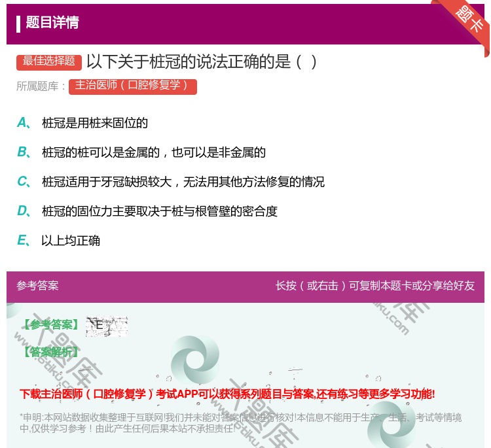491x448 pixels.
Task: Click the question text 以下关于桩冠的说法正确的是
Action: pos(202,61)
